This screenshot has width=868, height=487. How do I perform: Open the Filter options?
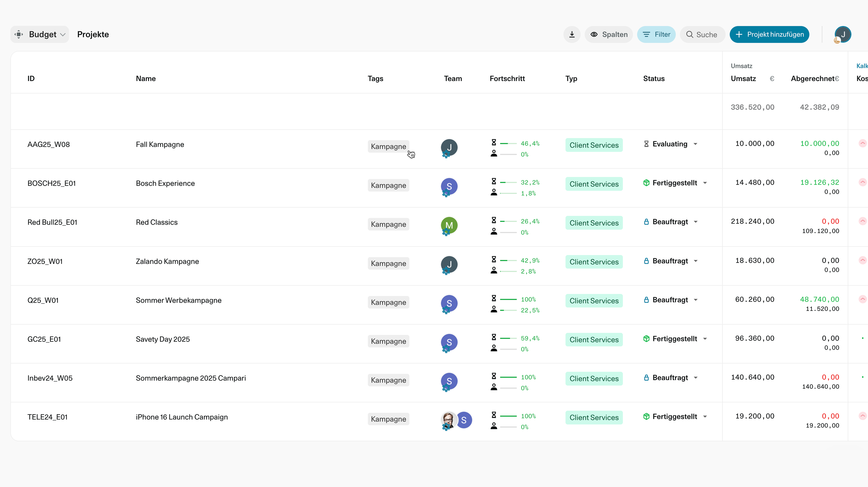click(656, 34)
